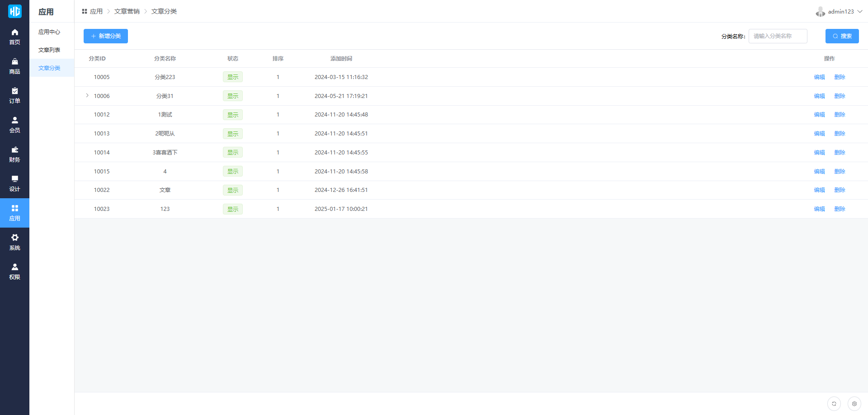Screen dimensions: 868x415
Task: Switch to 文章列表 menu item
Action: coord(49,50)
